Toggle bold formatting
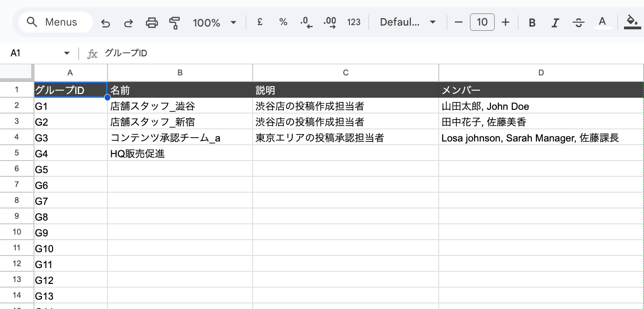Screen dimensions: 644x309 pyautogui.click(x=532, y=22)
